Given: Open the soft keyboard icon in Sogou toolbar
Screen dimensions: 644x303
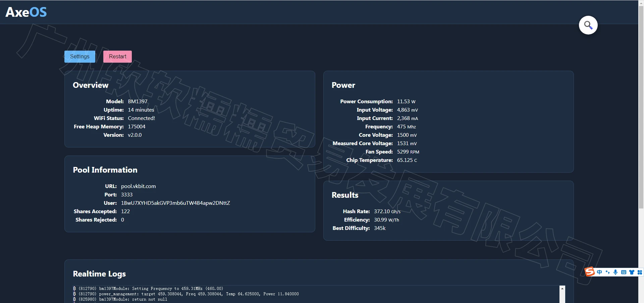Looking at the screenshot, I should [624, 272].
